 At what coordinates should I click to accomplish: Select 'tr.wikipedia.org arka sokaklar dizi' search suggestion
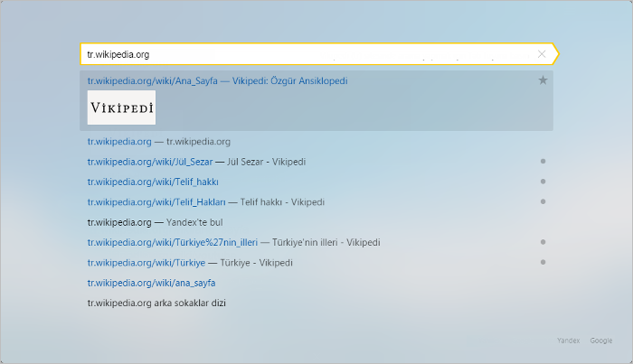156,303
